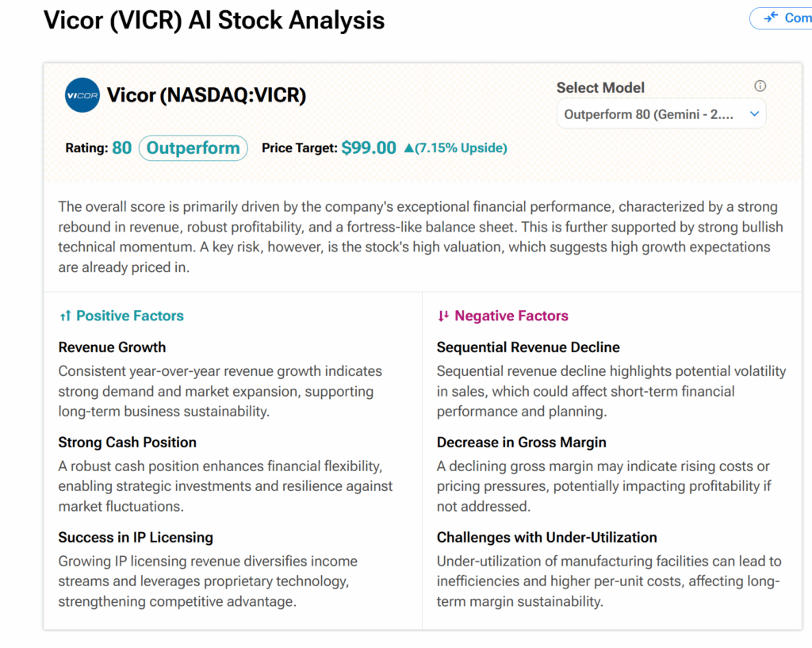Click the Challenges with Under-Utilization heading
This screenshot has height=648, width=812.
point(546,538)
